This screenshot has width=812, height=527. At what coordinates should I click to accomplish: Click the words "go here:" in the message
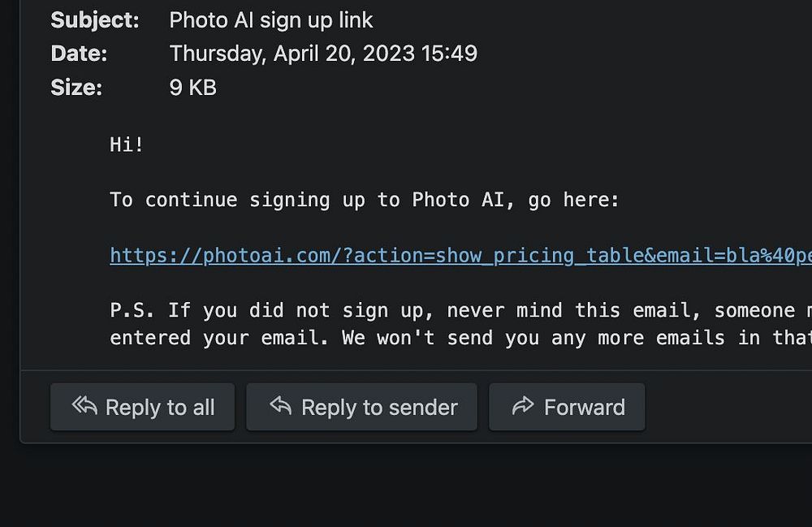pos(573,200)
